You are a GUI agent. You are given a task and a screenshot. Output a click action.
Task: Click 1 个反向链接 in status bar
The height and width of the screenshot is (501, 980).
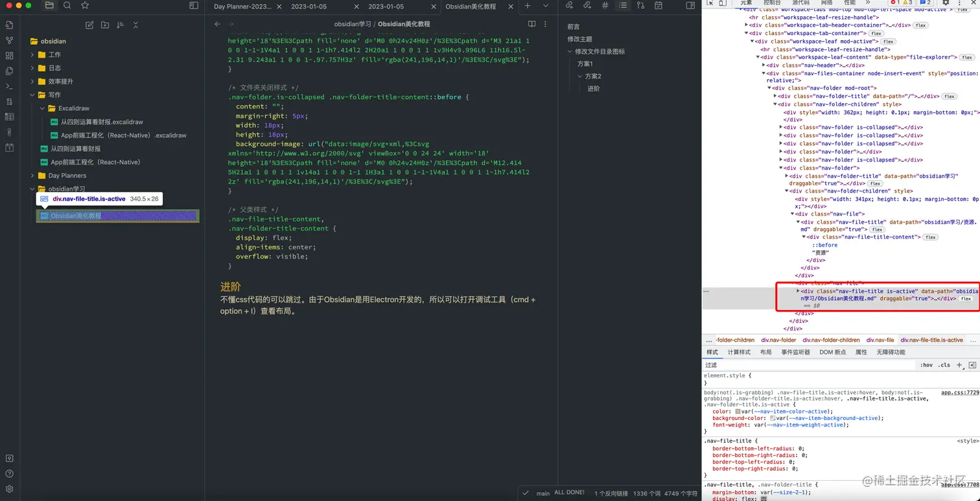click(611, 493)
